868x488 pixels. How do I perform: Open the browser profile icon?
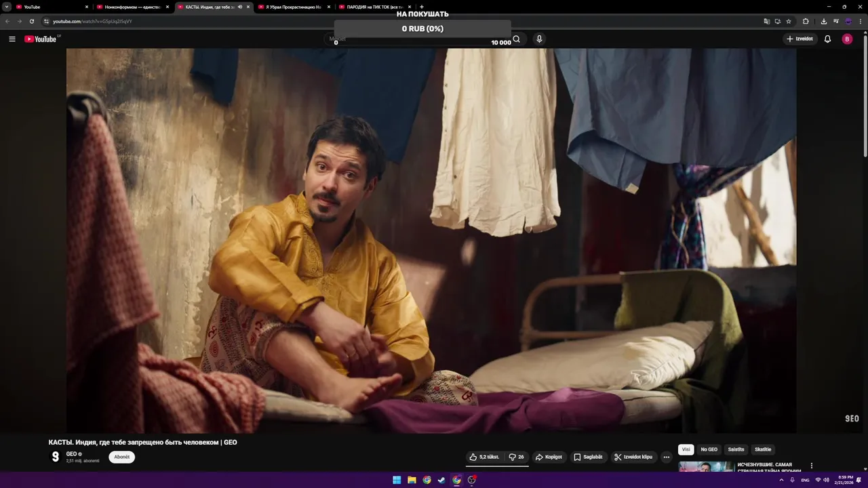pyautogui.click(x=848, y=21)
